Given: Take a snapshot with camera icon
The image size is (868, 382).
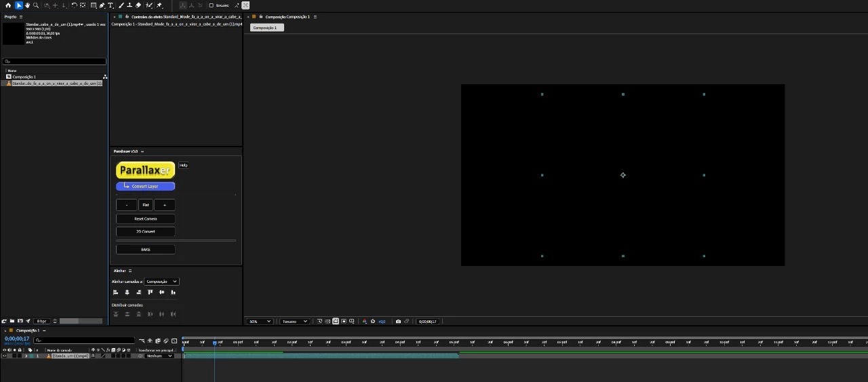Looking at the screenshot, I should (398, 322).
